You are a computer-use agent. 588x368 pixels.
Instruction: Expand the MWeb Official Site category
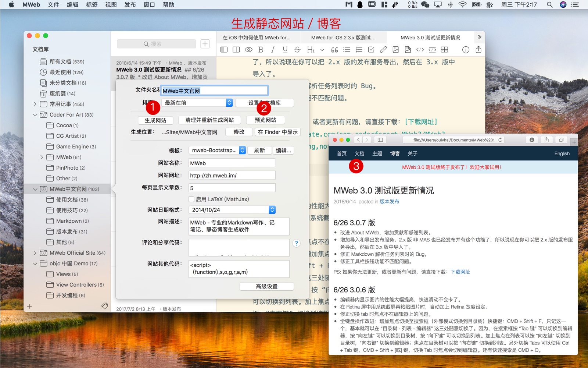coord(35,253)
